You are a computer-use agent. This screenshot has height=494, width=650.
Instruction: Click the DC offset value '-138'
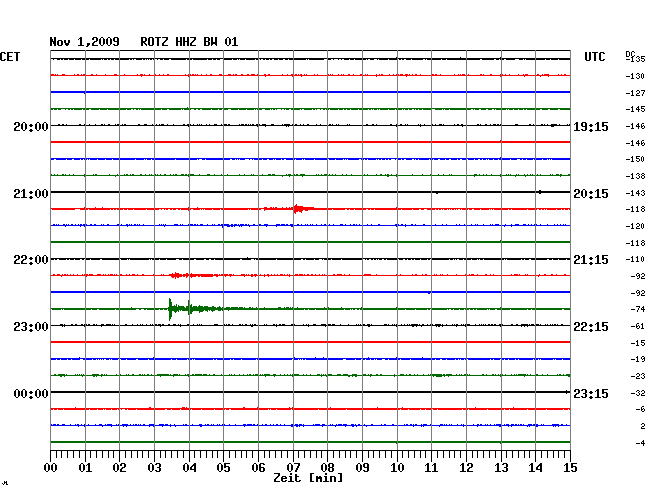pos(635,176)
